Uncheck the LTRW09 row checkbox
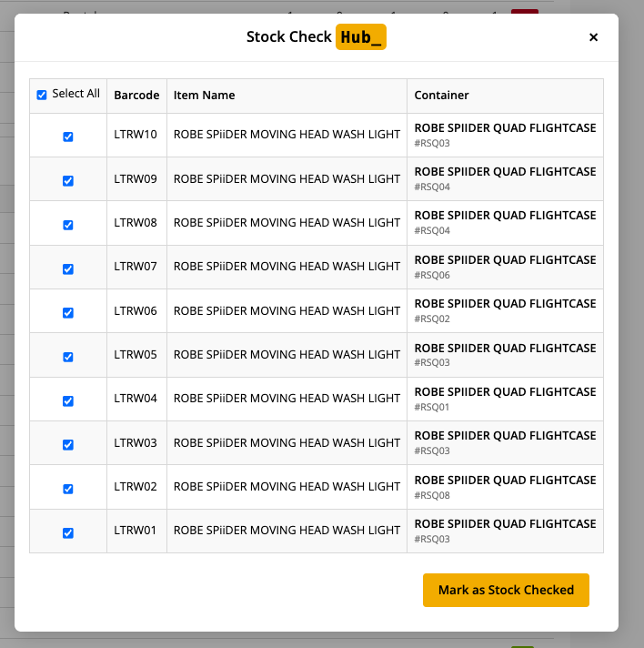Viewport: 644px width, 648px height. point(68,181)
